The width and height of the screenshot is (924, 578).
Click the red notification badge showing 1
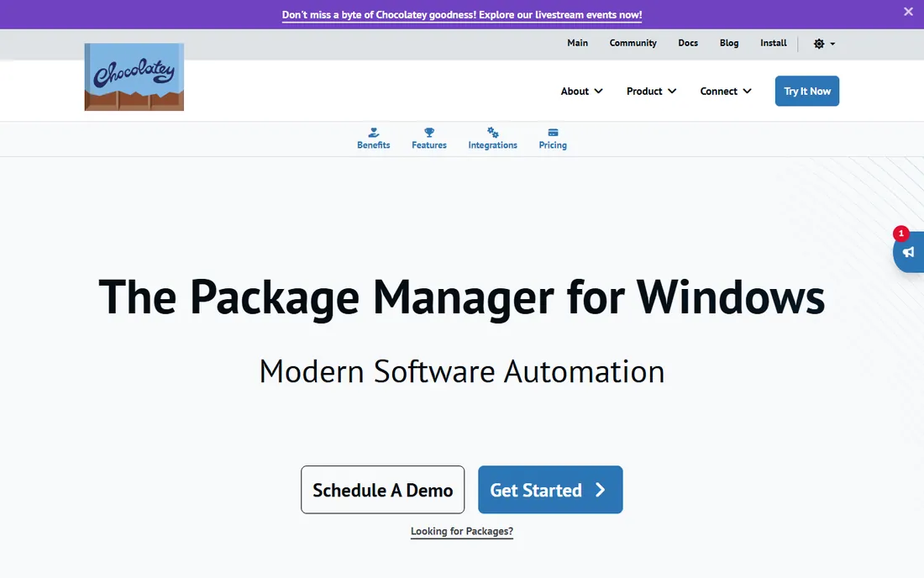(901, 234)
